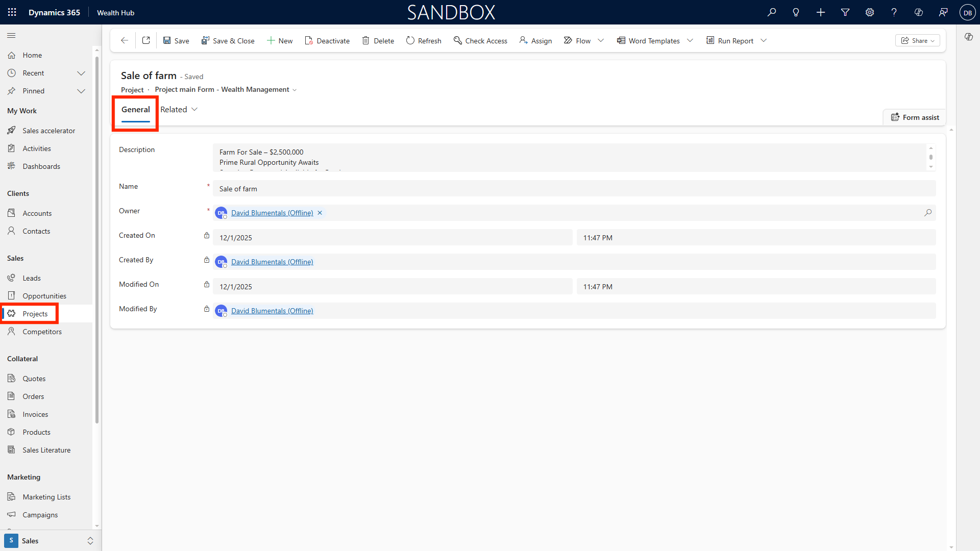The height and width of the screenshot is (551, 980).
Task: Toggle the site map hamburger menu
Action: click(x=11, y=35)
